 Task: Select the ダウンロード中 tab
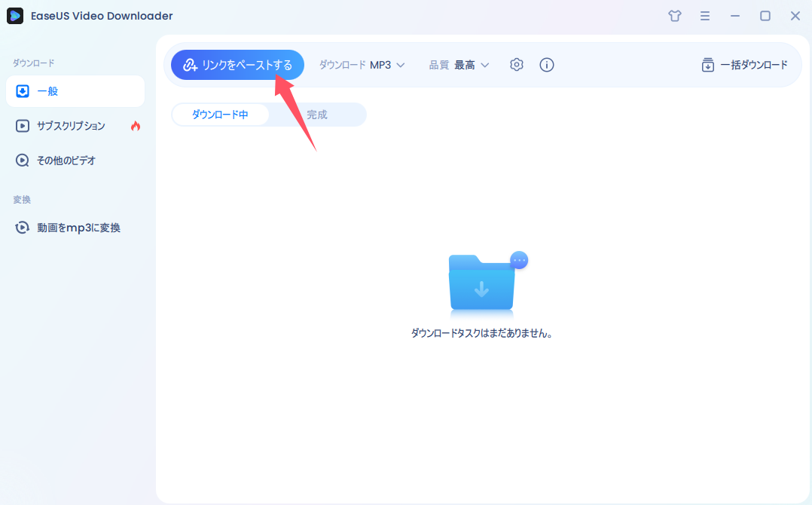pyautogui.click(x=220, y=114)
